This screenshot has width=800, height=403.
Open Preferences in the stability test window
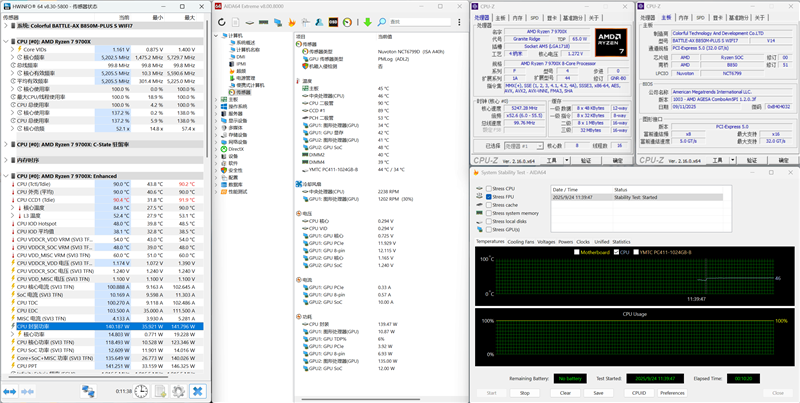(672, 393)
